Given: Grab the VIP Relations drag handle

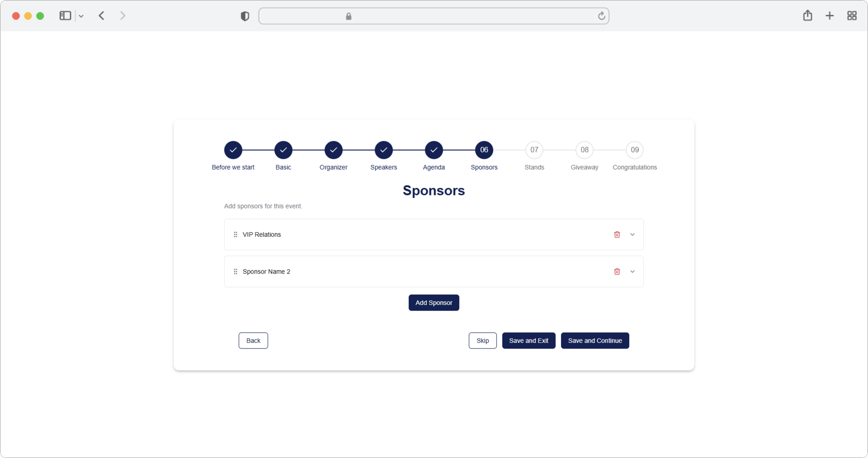Looking at the screenshot, I should (235, 235).
